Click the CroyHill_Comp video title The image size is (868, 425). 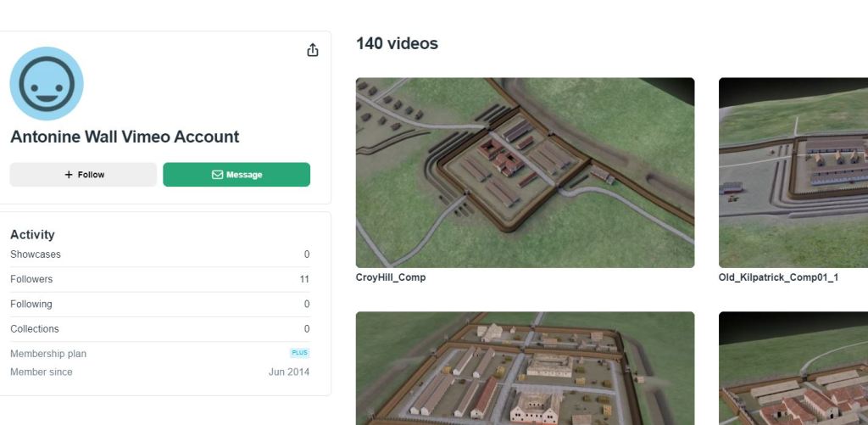390,277
